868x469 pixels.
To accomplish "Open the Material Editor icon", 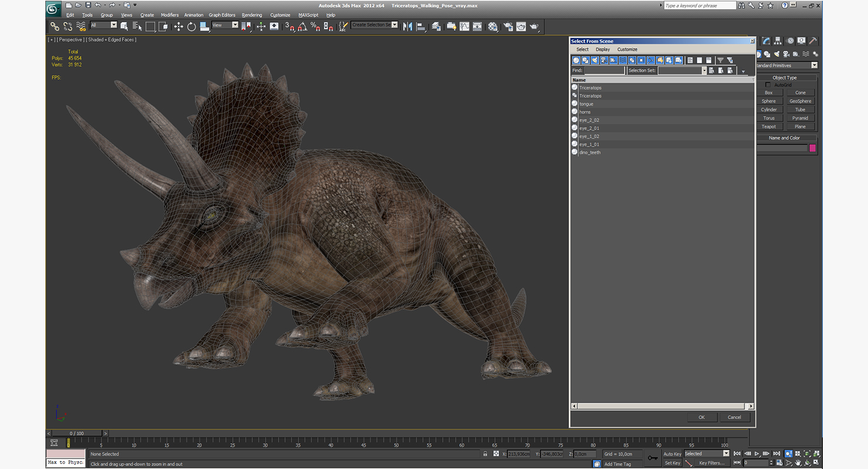I will point(493,26).
